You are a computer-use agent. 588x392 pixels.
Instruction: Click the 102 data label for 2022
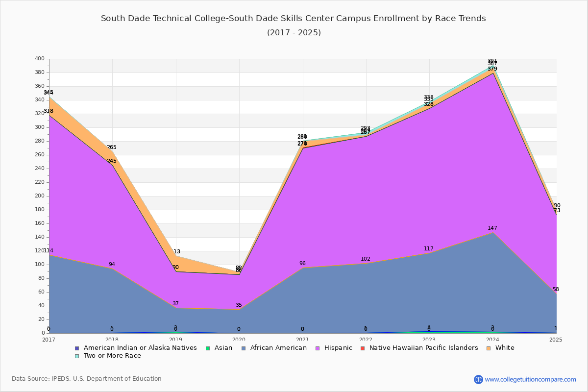pos(366,259)
